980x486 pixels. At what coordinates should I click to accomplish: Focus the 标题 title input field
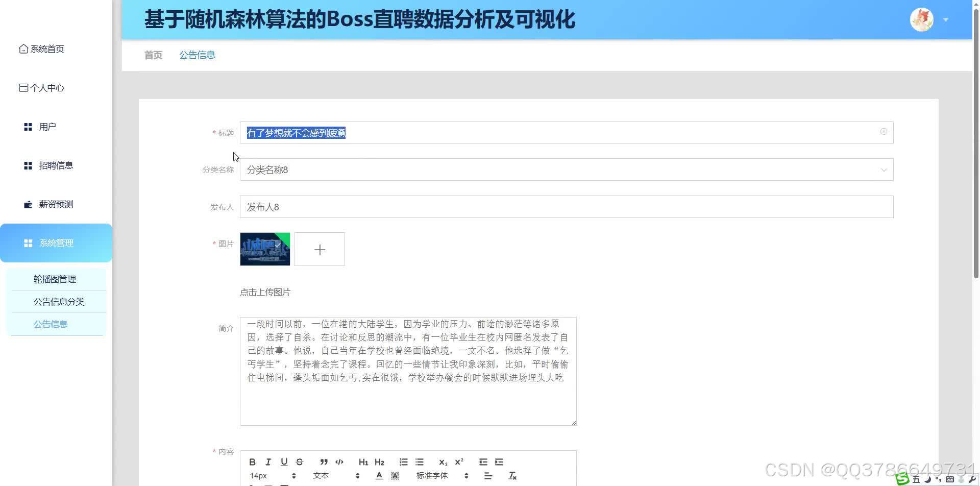coord(567,133)
